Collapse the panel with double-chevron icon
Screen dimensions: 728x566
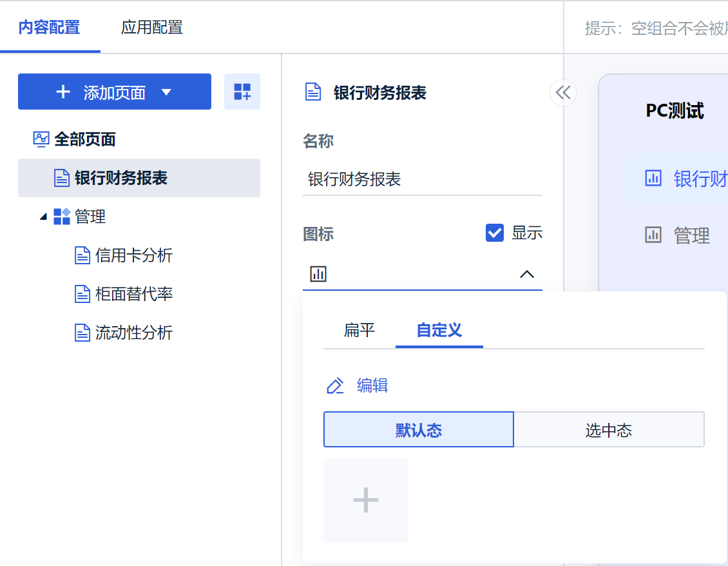(x=563, y=93)
